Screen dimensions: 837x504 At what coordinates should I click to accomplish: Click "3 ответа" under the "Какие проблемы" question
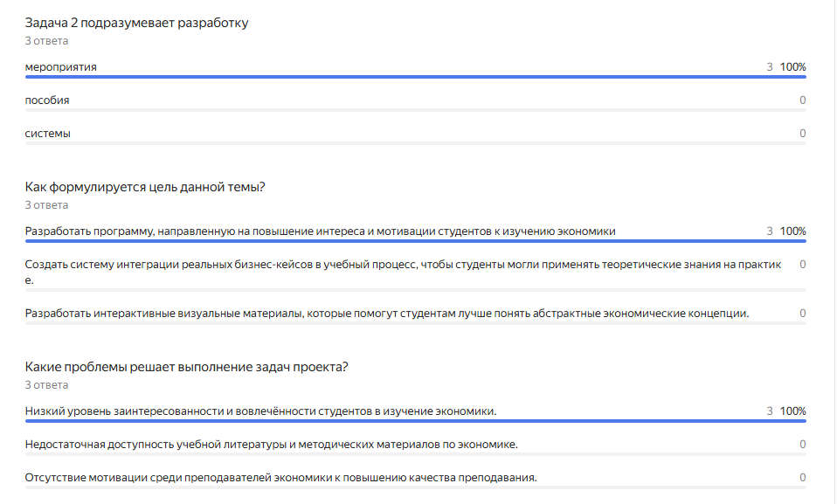(x=46, y=385)
